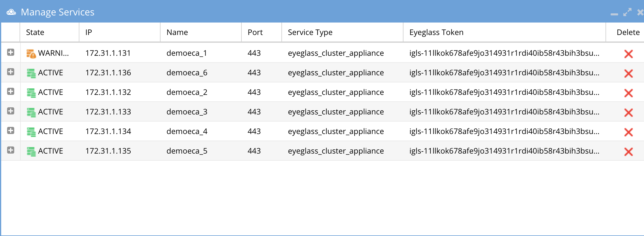Expand the demoeca_1 row details
Screen dimensions: 644x236
click(11, 52)
